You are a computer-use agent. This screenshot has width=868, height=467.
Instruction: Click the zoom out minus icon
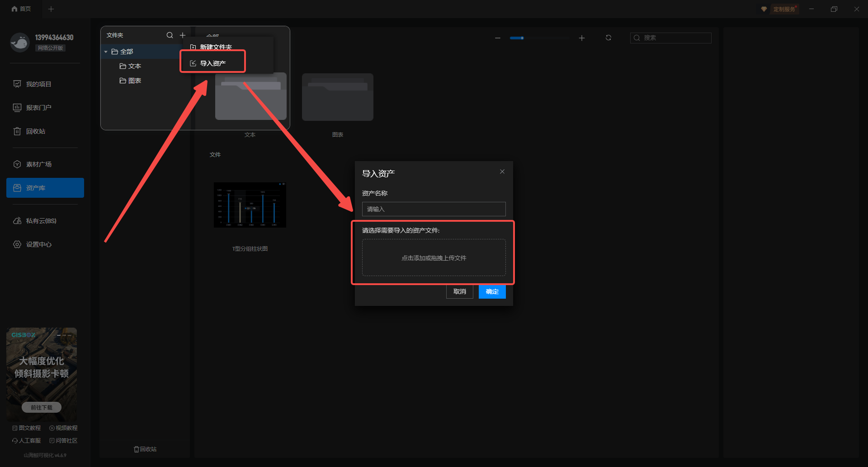[x=498, y=38]
